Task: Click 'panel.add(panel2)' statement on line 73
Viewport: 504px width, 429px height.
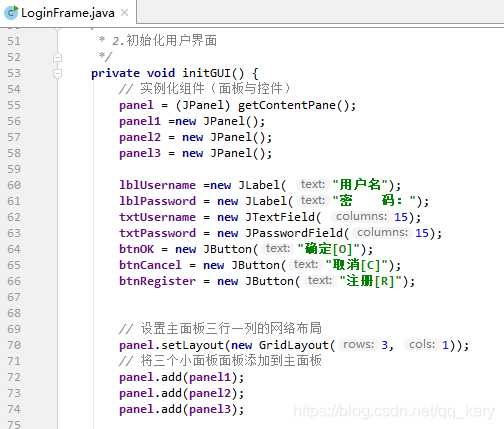Action: pyautogui.click(x=182, y=393)
